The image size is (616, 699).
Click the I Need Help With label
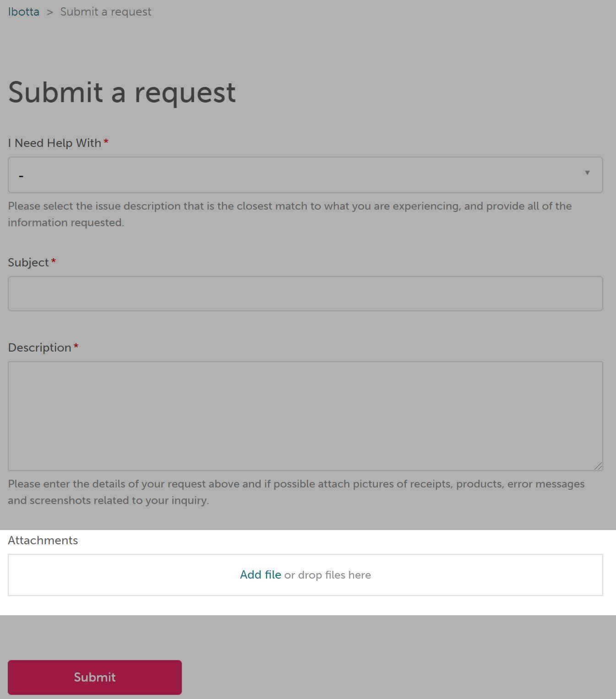55,143
